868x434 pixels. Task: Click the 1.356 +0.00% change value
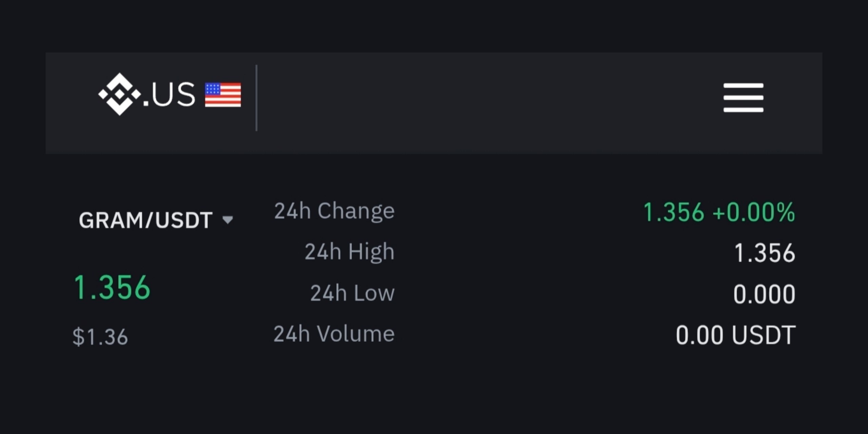click(x=719, y=212)
